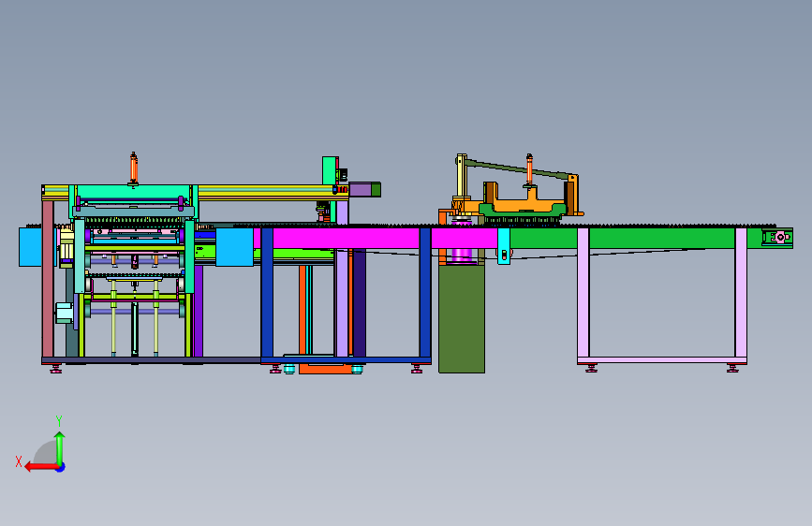The image size is (812, 526).
Task: Select the small cyan bracket joining magenta and green beams
Action: coord(503,246)
